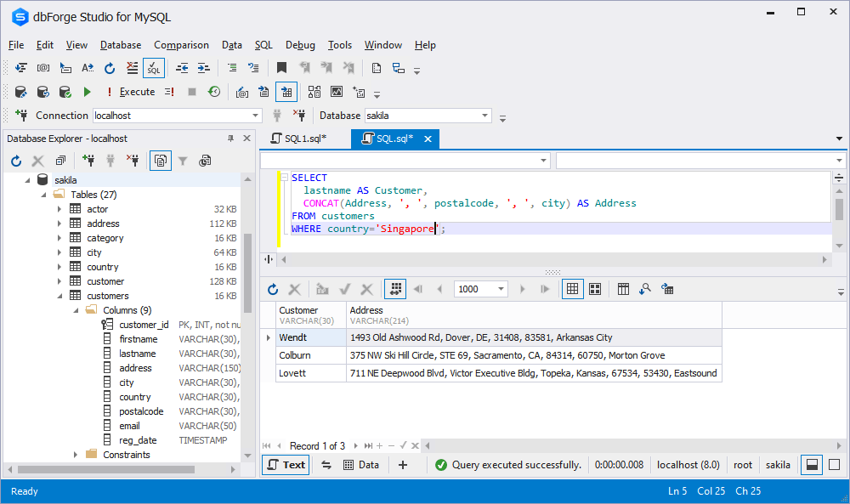Click the increase indent toolbar icon
The width and height of the screenshot is (850, 504).
204,68
